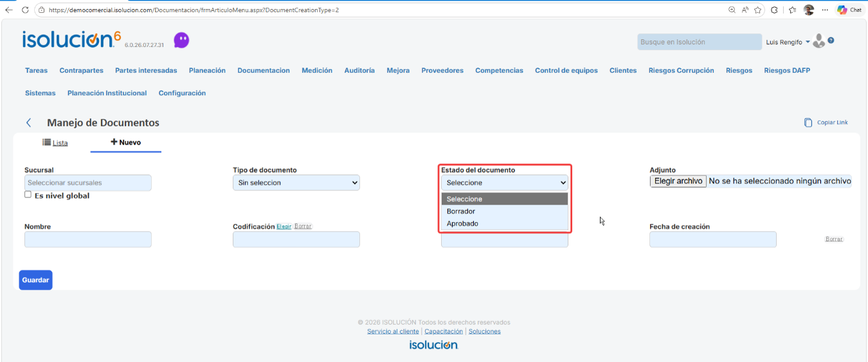The width and height of the screenshot is (868, 362).
Task: Open the Configuración menu
Action: tap(182, 93)
